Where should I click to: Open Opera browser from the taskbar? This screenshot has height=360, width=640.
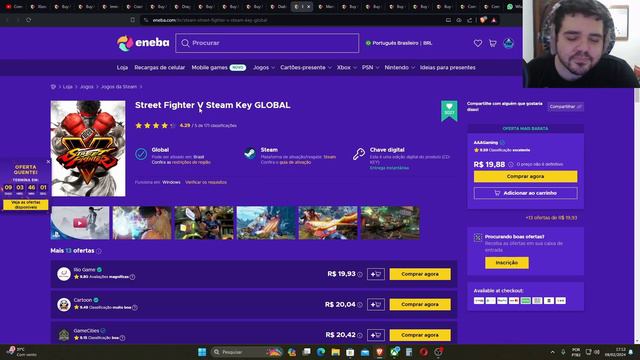click(x=424, y=352)
